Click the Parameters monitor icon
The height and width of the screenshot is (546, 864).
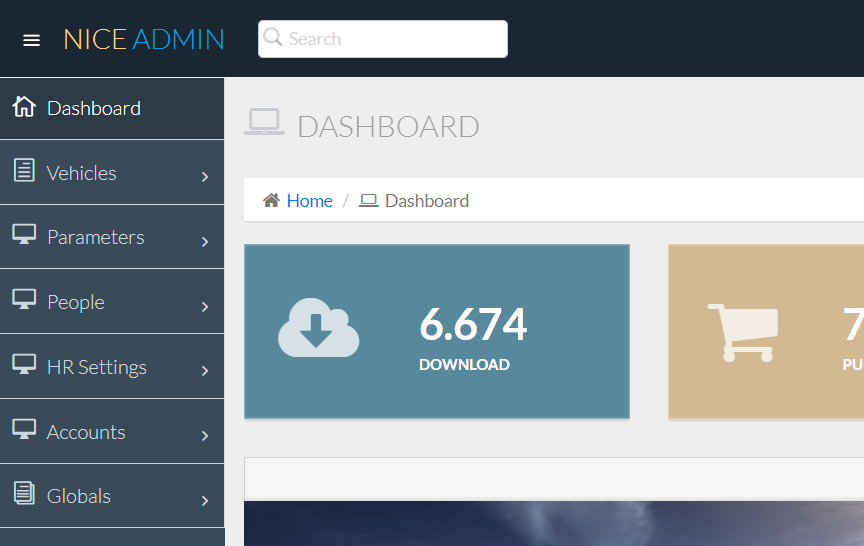pos(24,234)
